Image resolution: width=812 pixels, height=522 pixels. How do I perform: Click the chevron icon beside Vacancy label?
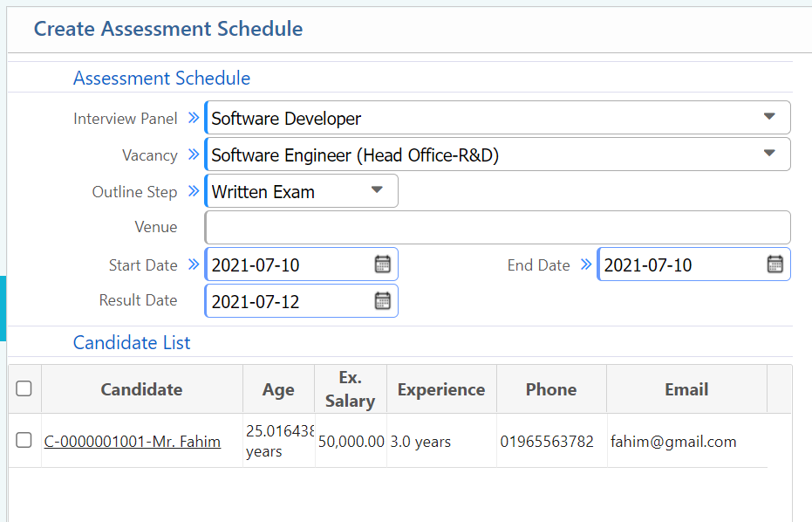point(194,155)
